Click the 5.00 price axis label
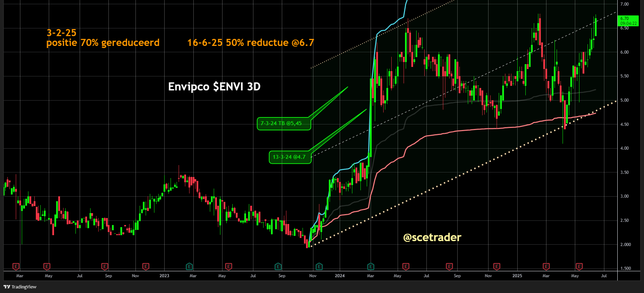Viewport: 644px width, 293px height. [624, 100]
